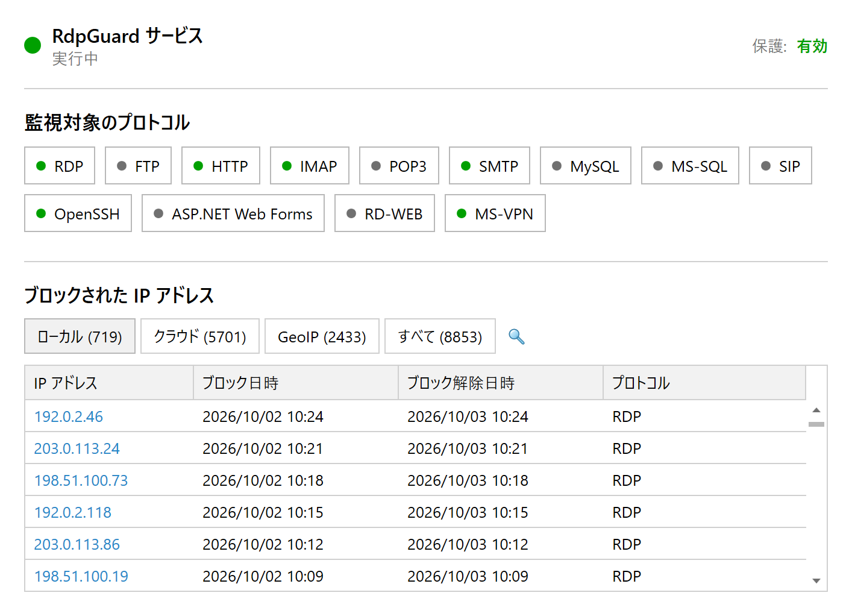
Task: Select block time 2026/10/02 10:12
Action: 263,544
